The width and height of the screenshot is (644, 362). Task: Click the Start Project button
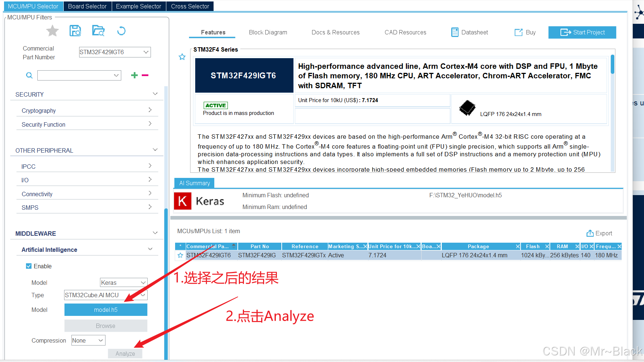pyautogui.click(x=582, y=32)
